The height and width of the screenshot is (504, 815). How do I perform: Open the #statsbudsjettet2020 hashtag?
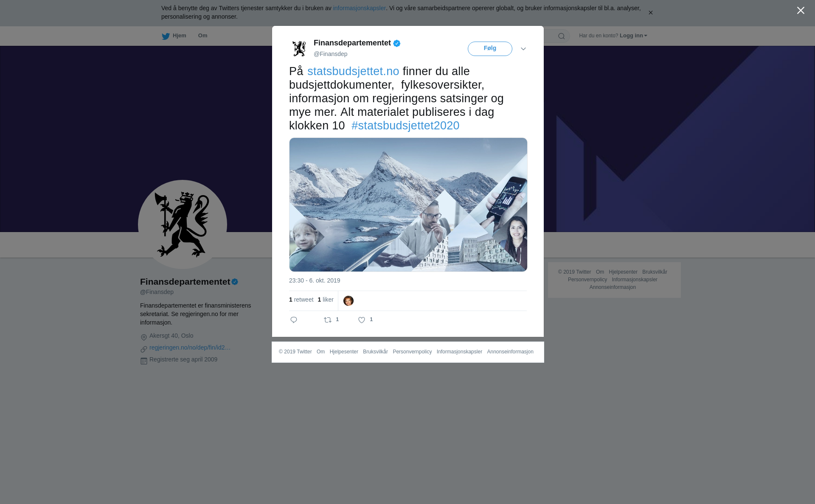pos(405,126)
